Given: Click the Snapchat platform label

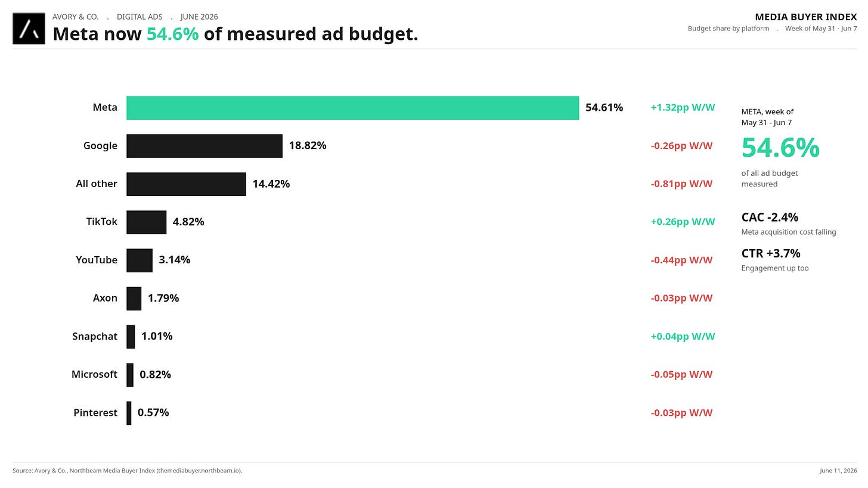Looking at the screenshot, I should 95,336.
